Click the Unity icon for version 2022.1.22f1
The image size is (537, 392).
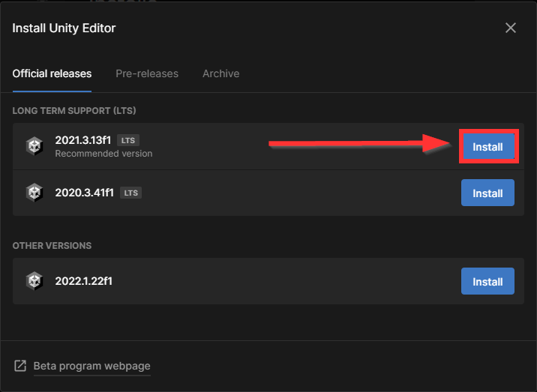pyautogui.click(x=34, y=281)
